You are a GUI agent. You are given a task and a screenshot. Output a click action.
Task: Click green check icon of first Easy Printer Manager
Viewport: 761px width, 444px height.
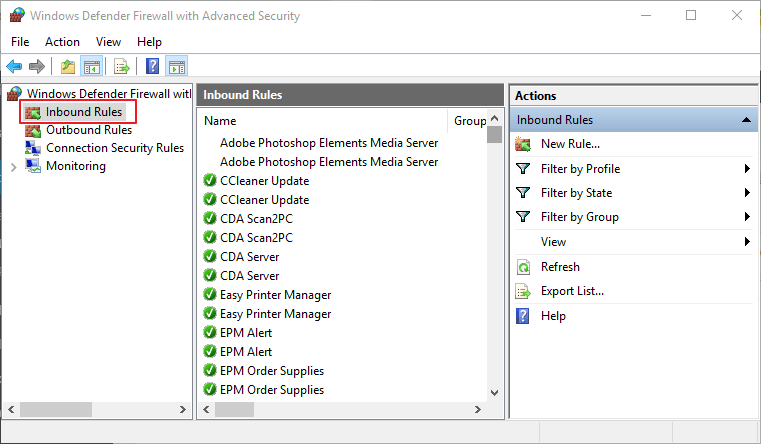coord(210,294)
